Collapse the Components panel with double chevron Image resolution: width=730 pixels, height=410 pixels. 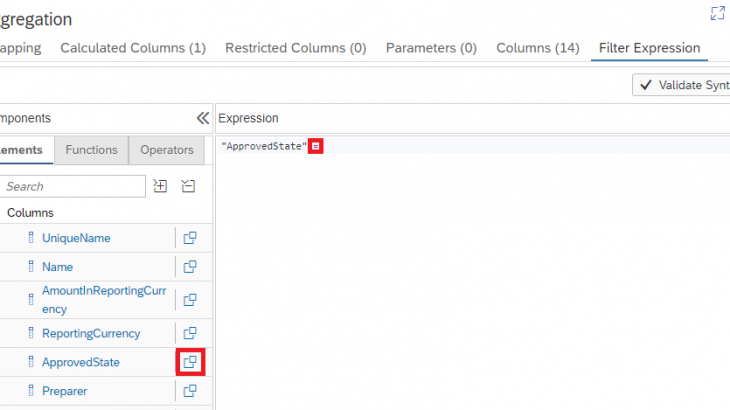tap(202, 118)
